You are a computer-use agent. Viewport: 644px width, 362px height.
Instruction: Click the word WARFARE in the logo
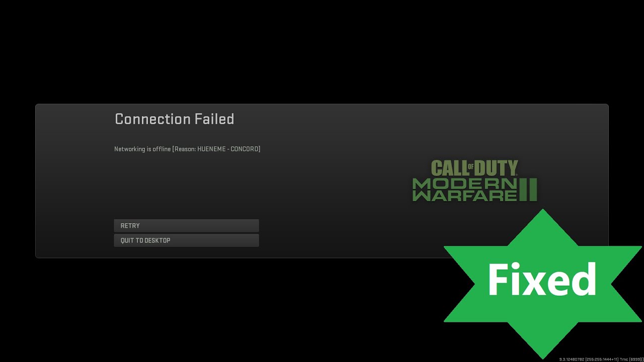(x=465, y=196)
